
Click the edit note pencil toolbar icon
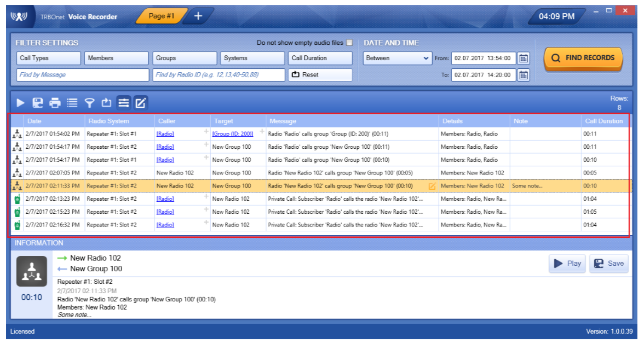point(141,102)
